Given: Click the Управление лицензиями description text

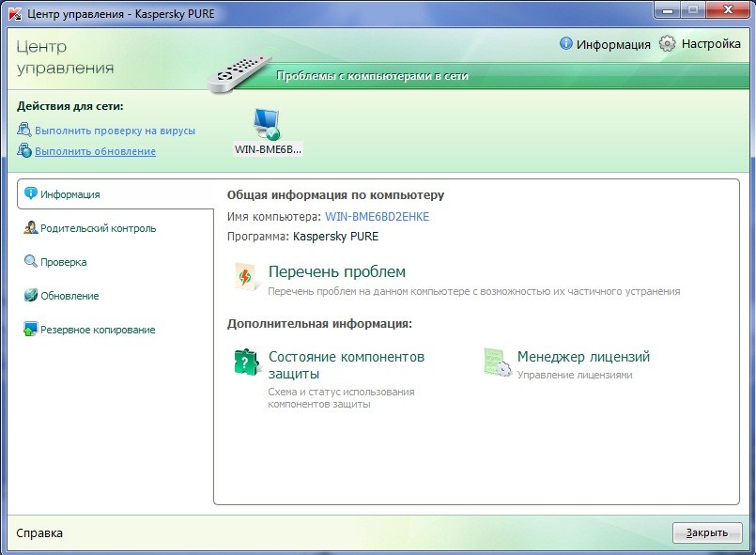Looking at the screenshot, I should click(575, 375).
